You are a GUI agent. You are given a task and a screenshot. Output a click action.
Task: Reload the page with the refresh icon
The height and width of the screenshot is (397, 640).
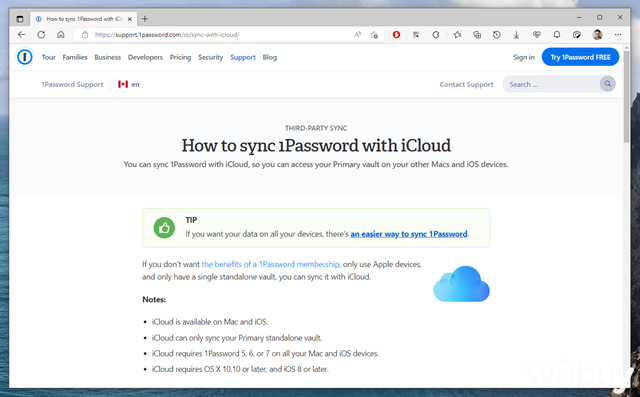(x=41, y=35)
